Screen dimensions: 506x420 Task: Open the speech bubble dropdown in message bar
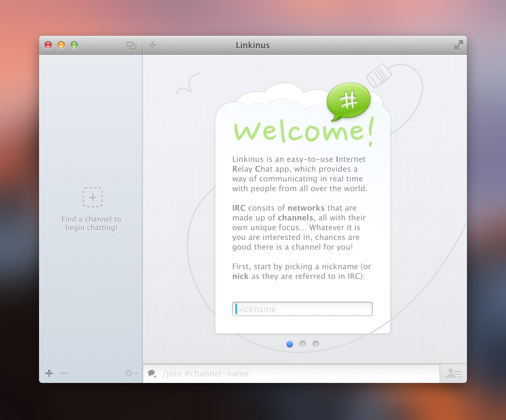point(152,374)
